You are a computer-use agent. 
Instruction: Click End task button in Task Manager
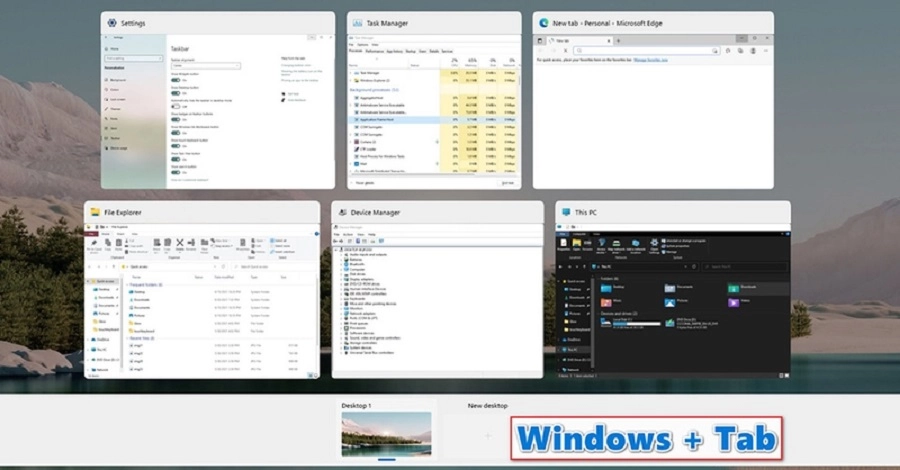[x=507, y=183]
